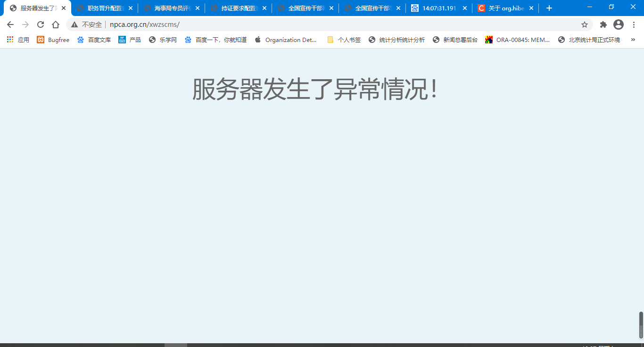Open the 应用 apps shortcut
This screenshot has height=347, width=644.
point(18,40)
